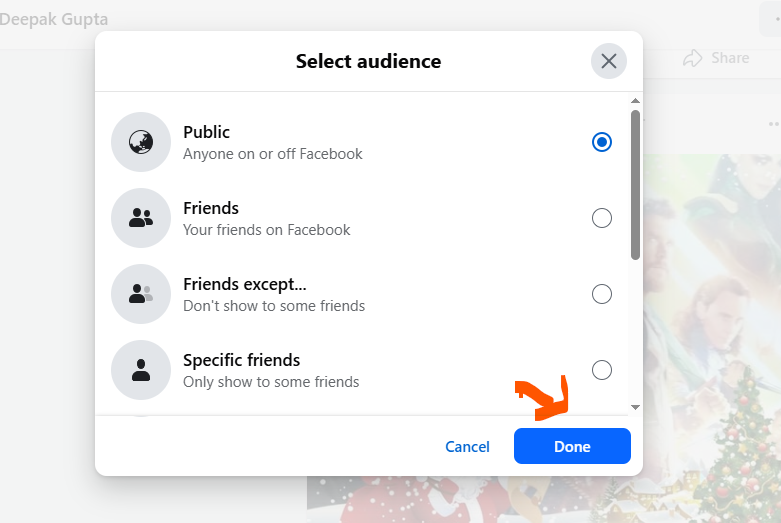Viewport: 781px width, 523px height.
Task: Close the Select audience dialog
Action: click(609, 61)
